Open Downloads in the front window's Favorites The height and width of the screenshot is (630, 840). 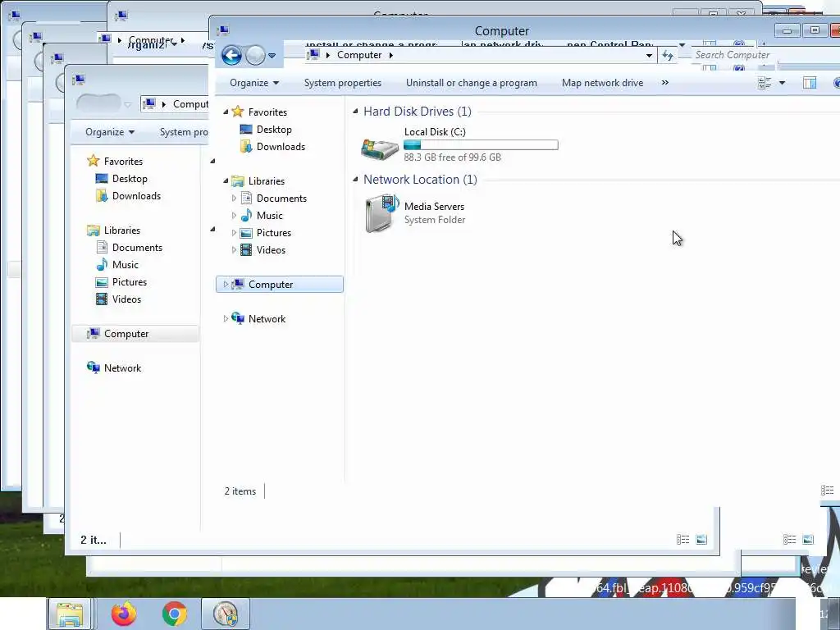(x=281, y=146)
